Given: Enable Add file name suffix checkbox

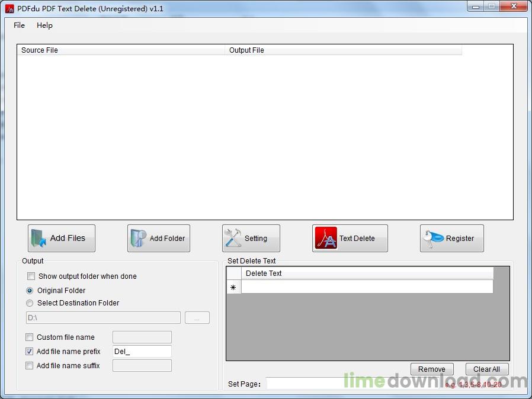Looking at the screenshot, I should [x=29, y=366].
